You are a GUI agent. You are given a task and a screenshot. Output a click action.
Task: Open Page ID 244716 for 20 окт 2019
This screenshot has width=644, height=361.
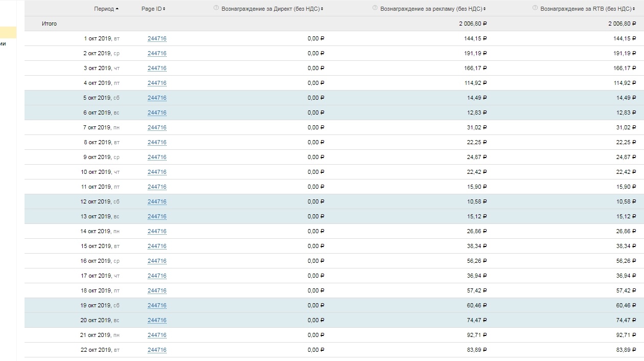[x=157, y=320]
